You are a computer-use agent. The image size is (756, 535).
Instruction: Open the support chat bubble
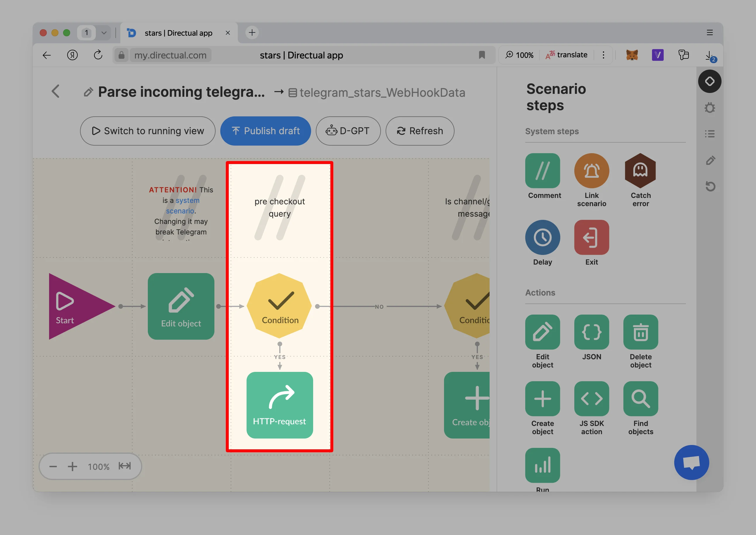point(691,462)
